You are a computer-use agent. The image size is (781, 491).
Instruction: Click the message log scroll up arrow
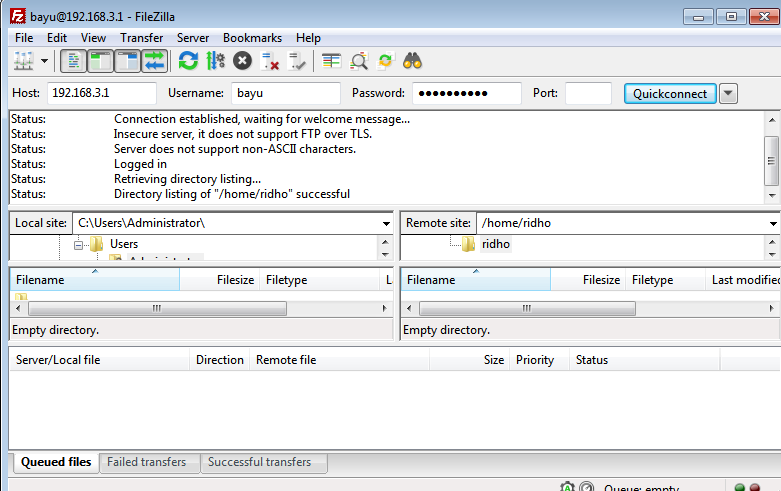772,120
